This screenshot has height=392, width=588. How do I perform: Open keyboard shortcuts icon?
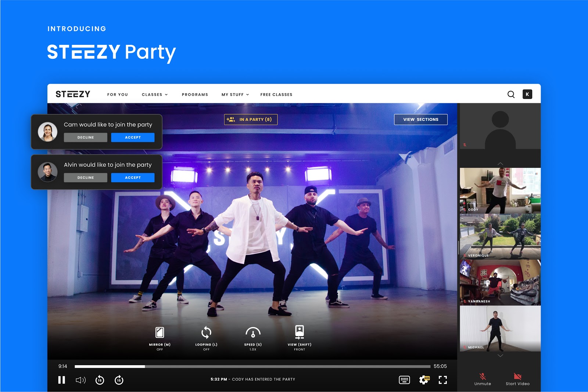click(x=404, y=380)
